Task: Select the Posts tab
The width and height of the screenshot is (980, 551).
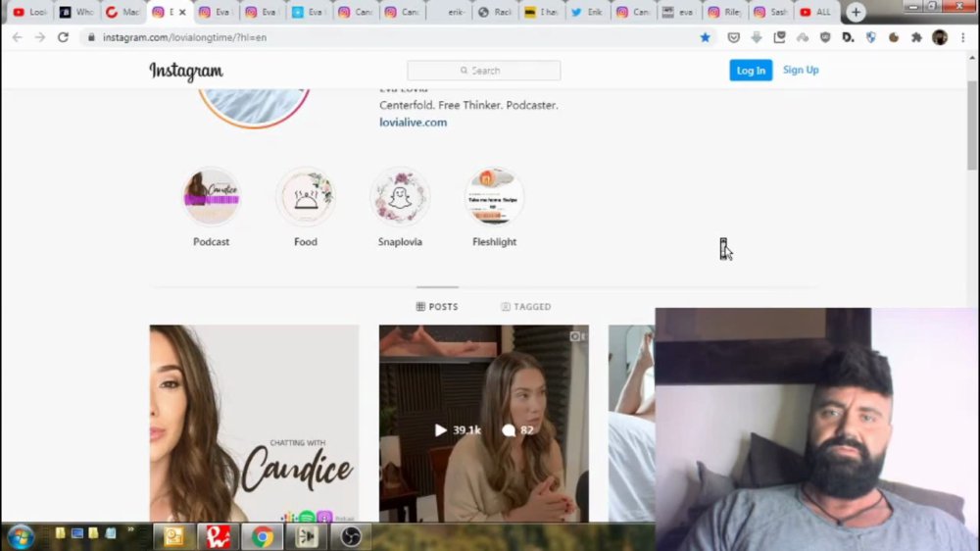Action: 437,307
